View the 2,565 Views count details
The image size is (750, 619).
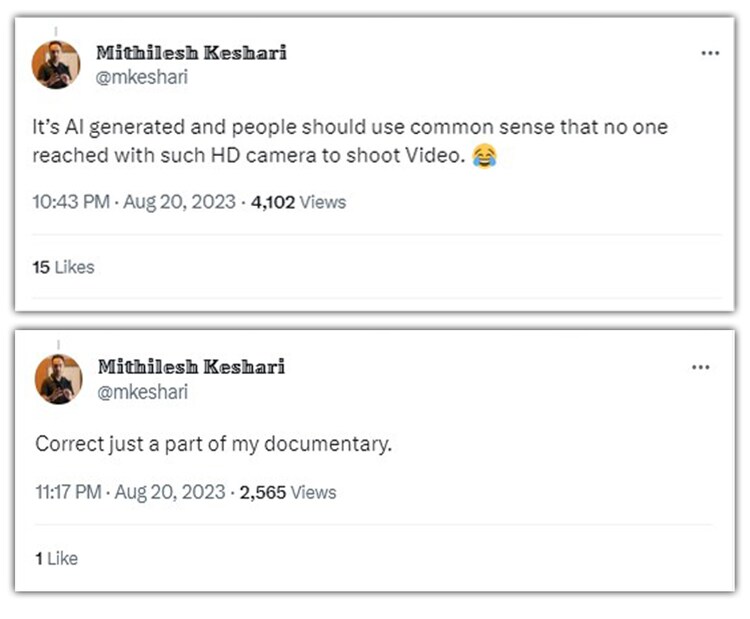click(288, 492)
